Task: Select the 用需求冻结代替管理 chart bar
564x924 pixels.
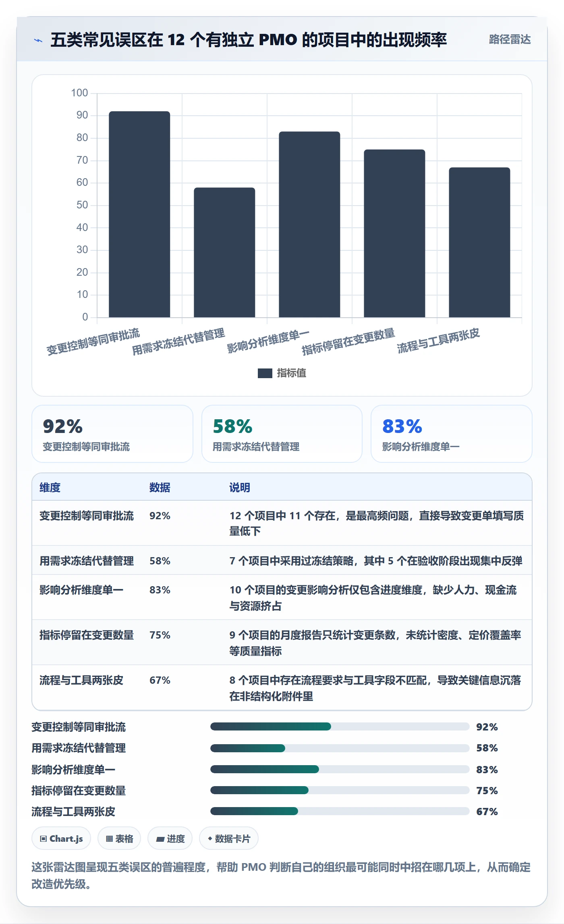Action: 224,252
